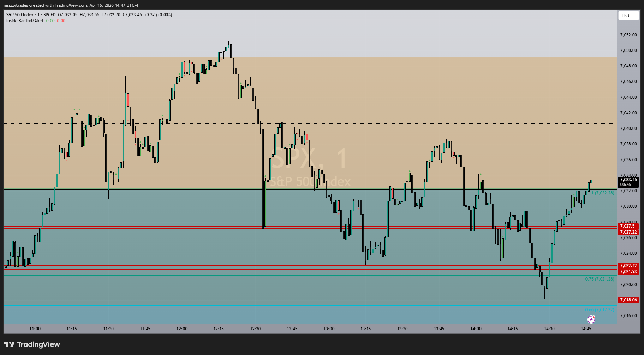Click the msizzytrades attribution header text
The image size is (644, 355).
tap(71, 5)
